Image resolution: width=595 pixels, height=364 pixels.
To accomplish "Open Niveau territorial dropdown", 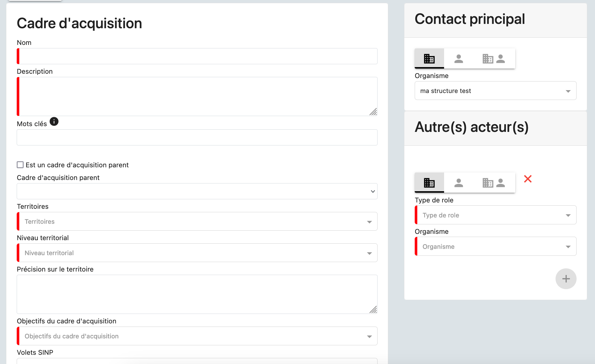I will tap(197, 253).
